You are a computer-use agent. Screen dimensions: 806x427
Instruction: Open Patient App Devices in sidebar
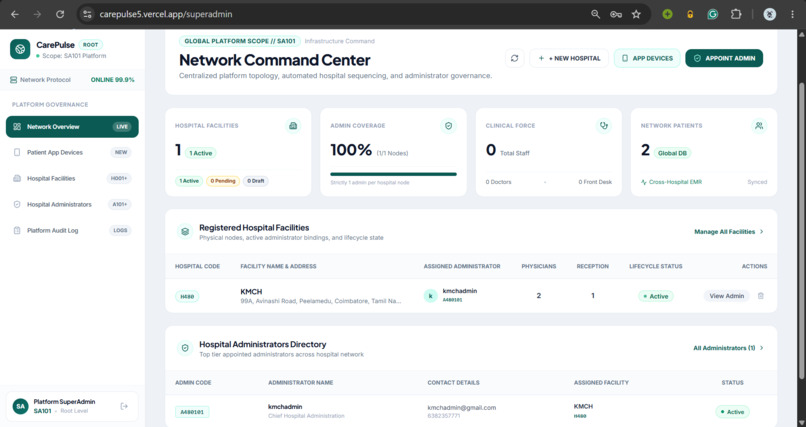[x=72, y=153]
